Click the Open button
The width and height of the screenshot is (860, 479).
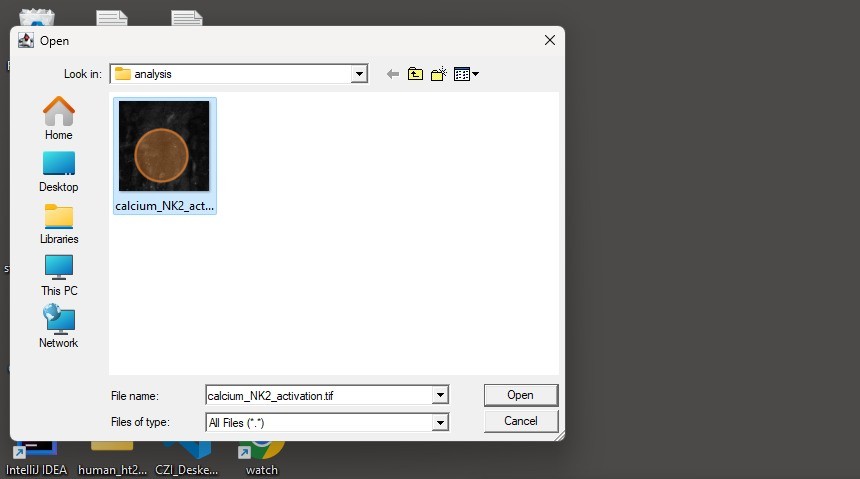point(520,395)
